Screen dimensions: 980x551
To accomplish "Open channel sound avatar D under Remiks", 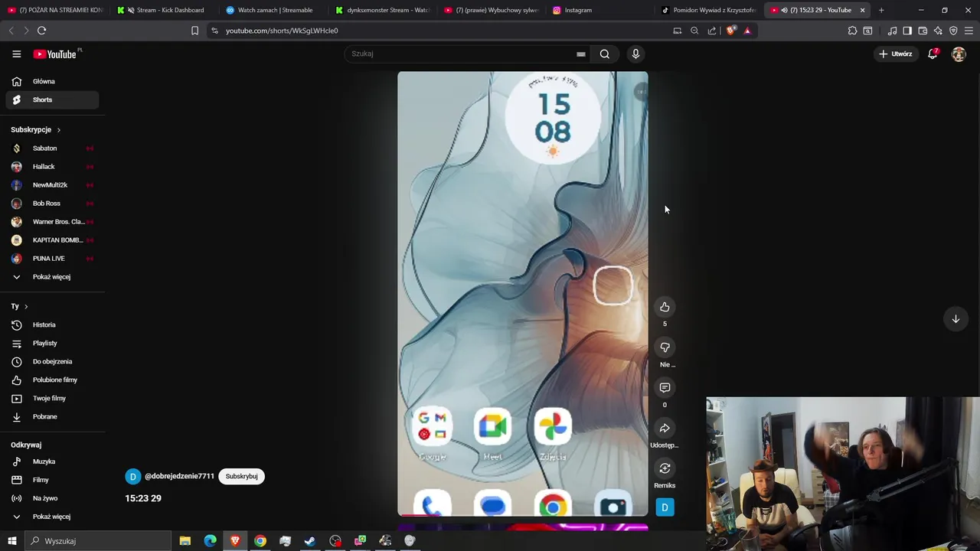I will tap(665, 507).
